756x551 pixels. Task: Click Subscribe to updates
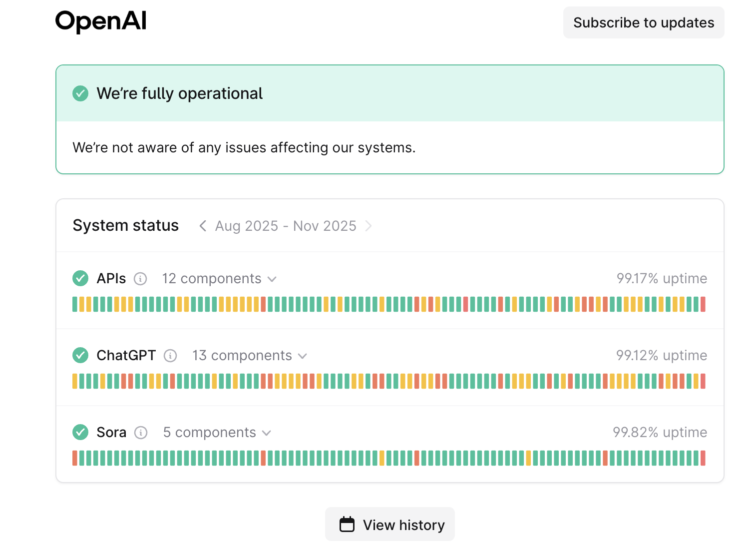644,22
